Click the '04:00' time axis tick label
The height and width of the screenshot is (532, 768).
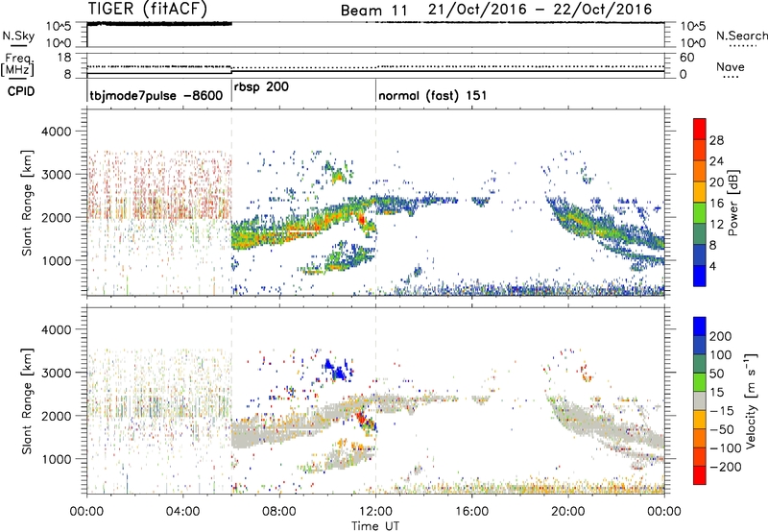tap(183, 512)
